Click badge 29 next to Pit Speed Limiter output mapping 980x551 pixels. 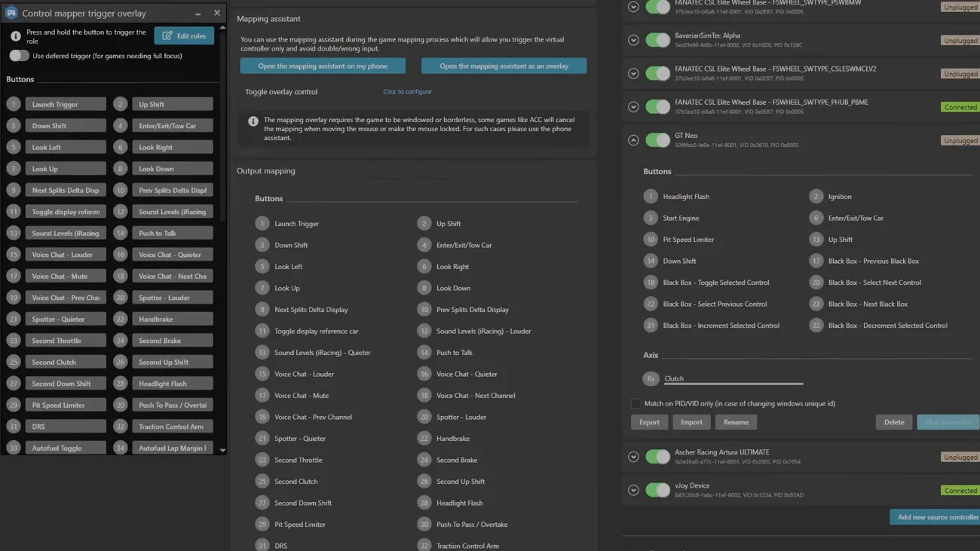(x=262, y=524)
